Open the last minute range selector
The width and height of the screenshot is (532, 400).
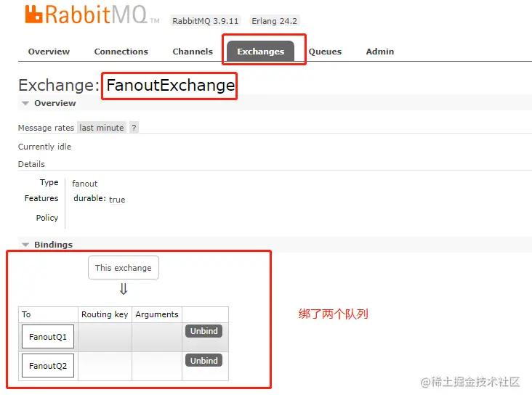[102, 128]
